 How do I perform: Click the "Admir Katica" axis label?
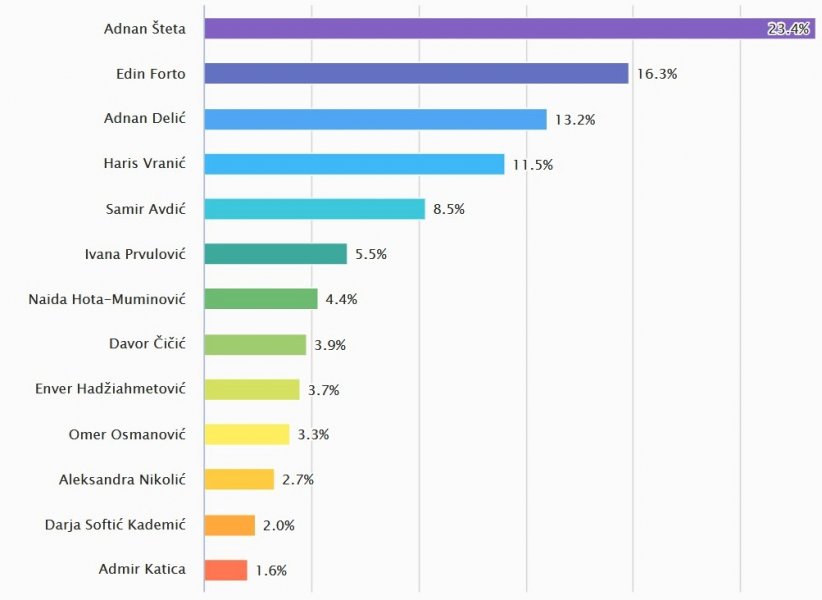142,570
